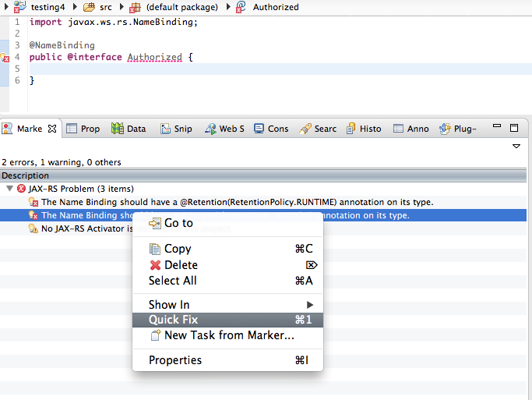Open the Markers view menu triangle
This screenshot has width=532, height=400.
[516, 146]
